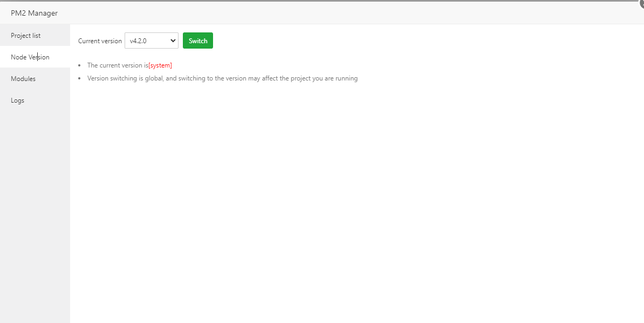Click the Current version label
Image resolution: width=644 pixels, height=323 pixels.
pos(100,41)
